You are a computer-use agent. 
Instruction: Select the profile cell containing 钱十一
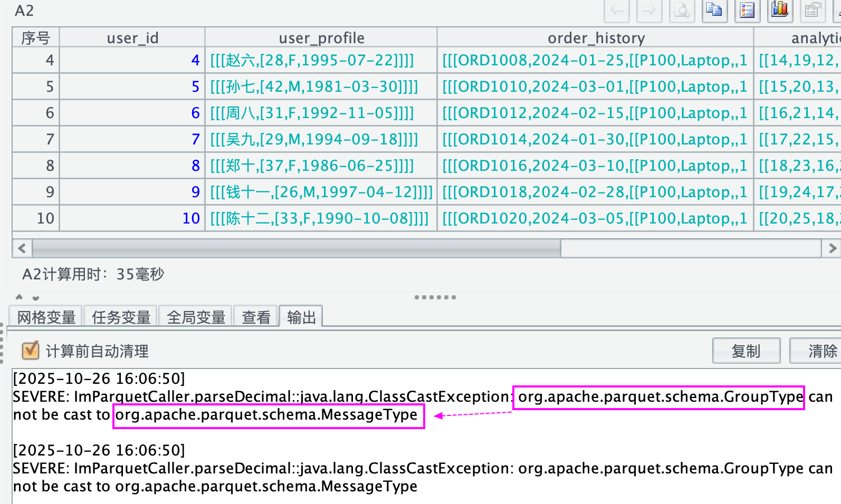[x=321, y=192]
